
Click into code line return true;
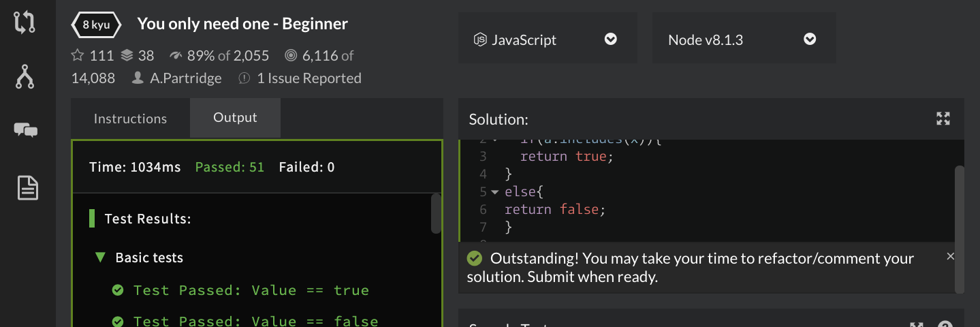tap(567, 157)
